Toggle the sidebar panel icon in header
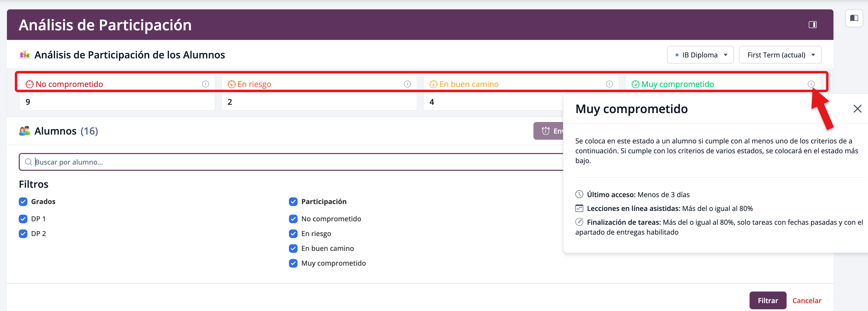868x311 pixels. pos(812,25)
